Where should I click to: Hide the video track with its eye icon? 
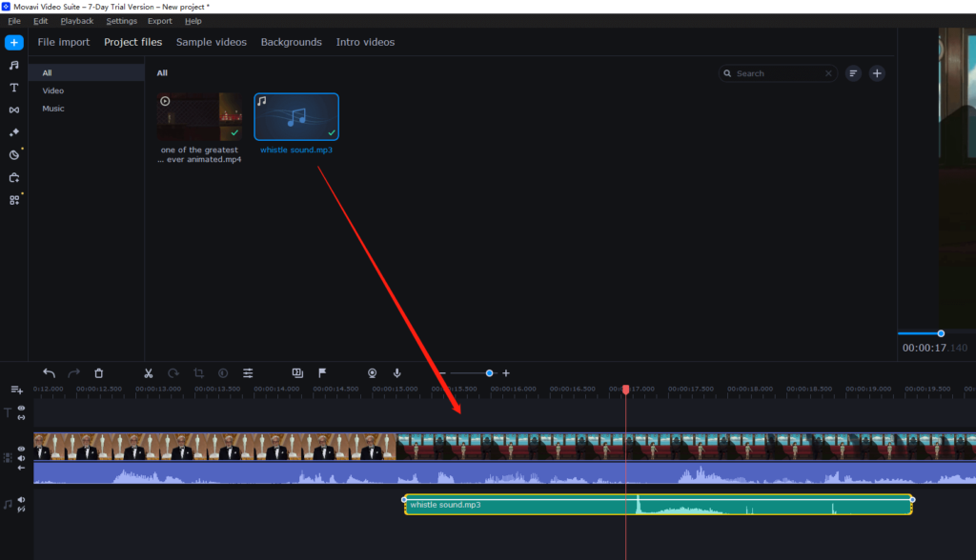pos(21,450)
